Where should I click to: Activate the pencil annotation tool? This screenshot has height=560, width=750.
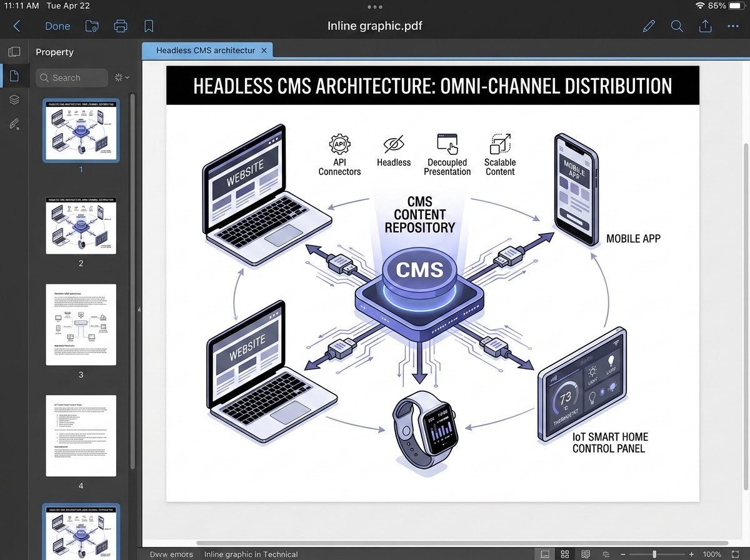tap(649, 26)
